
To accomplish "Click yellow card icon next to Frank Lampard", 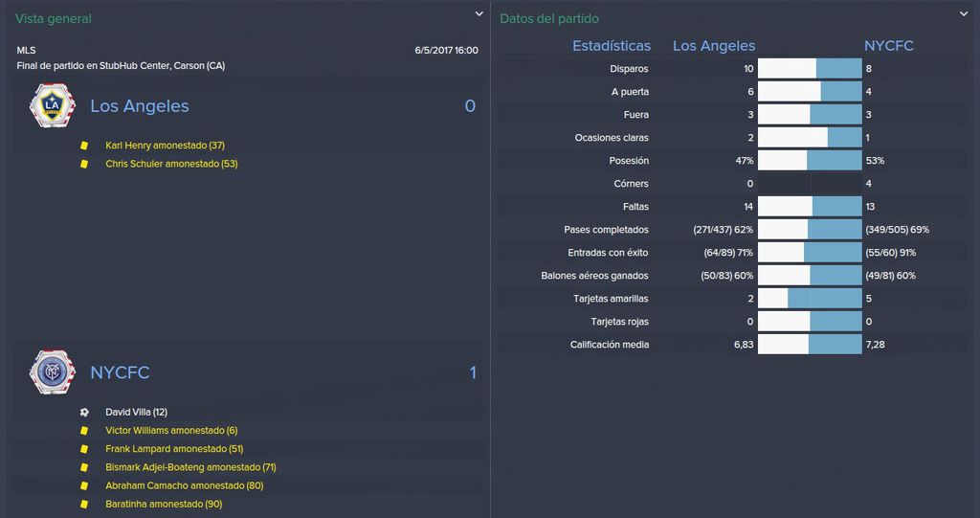I will [84, 449].
